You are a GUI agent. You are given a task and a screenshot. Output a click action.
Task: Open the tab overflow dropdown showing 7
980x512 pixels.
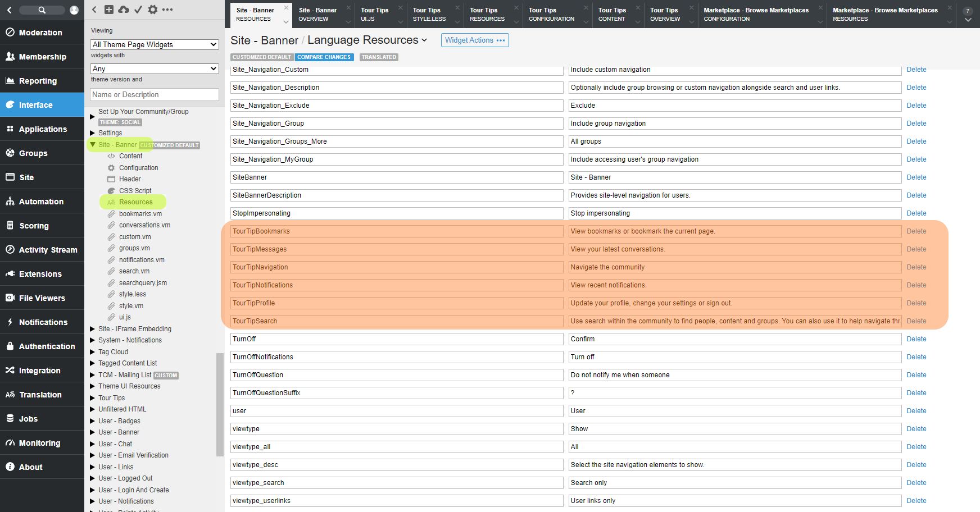pos(968,15)
